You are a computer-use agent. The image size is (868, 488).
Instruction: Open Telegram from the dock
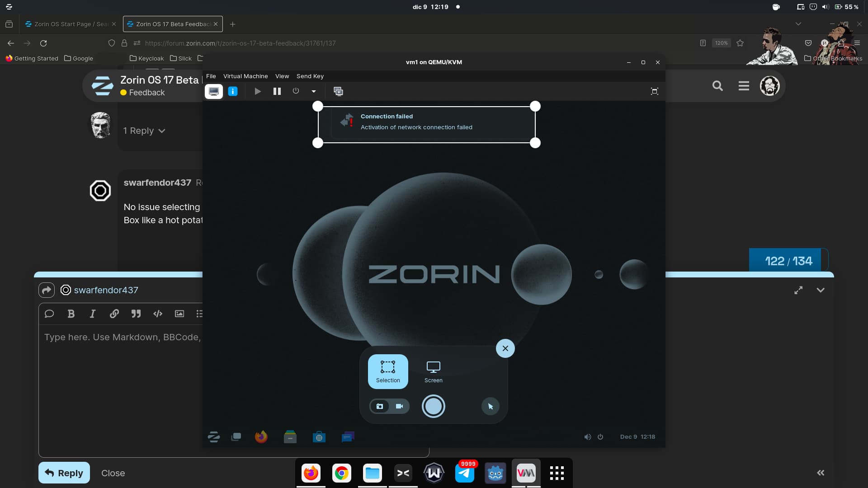click(465, 473)
